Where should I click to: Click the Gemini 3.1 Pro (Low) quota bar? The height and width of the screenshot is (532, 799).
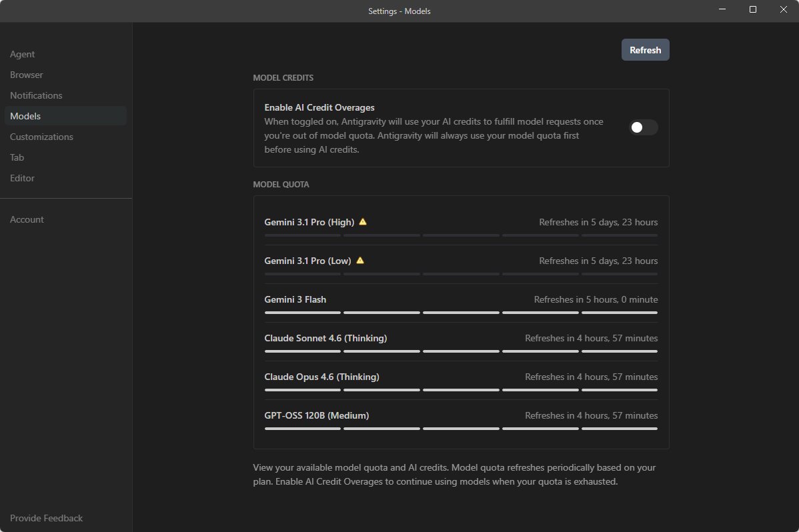coord(461,274)
